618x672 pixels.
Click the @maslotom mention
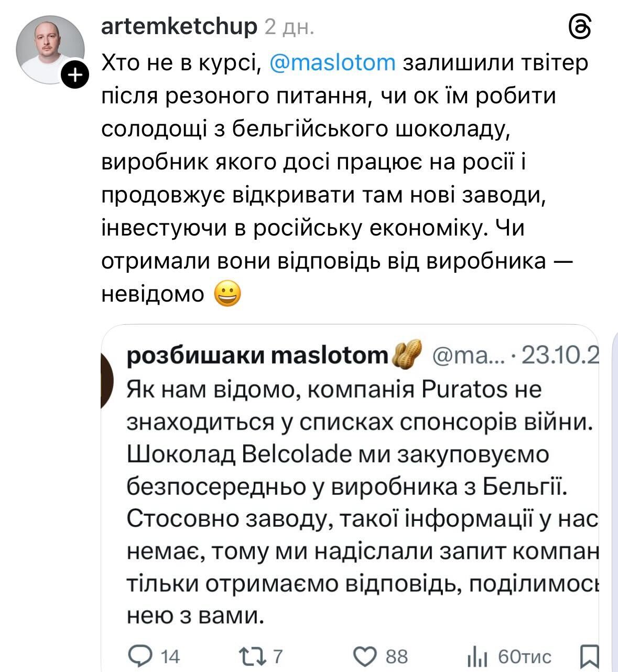332,63
